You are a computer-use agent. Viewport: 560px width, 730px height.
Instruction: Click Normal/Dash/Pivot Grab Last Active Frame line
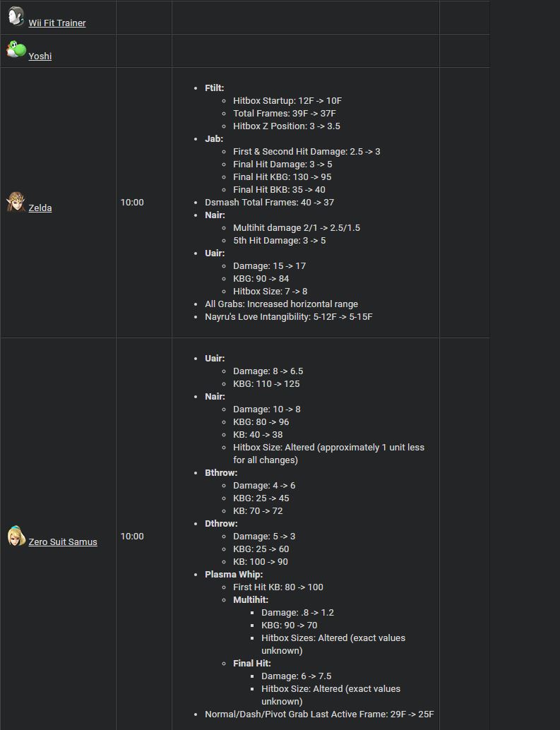click(x=319, y=714)
